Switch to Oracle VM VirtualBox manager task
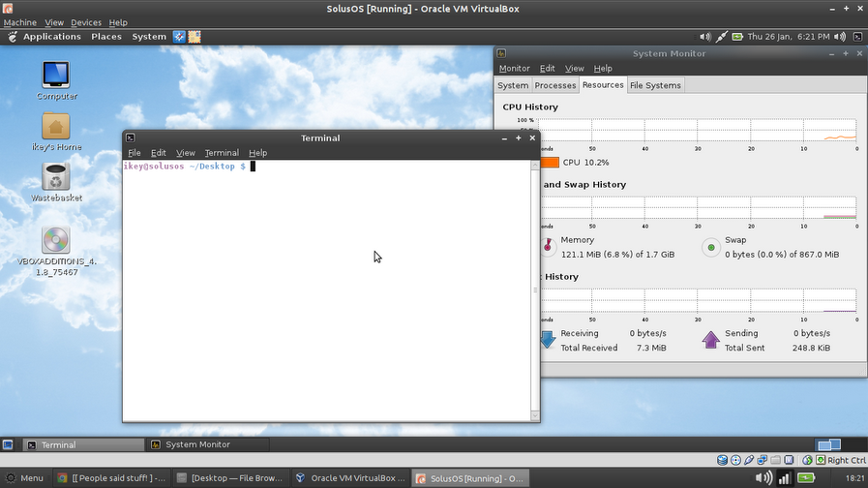The height and width of the screenshot is (488, 868). point(350,478)
